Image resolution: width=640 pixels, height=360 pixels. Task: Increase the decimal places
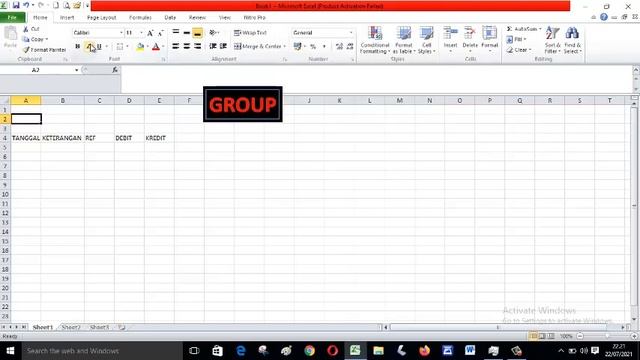pyautogui.click(x=339, y=47)
